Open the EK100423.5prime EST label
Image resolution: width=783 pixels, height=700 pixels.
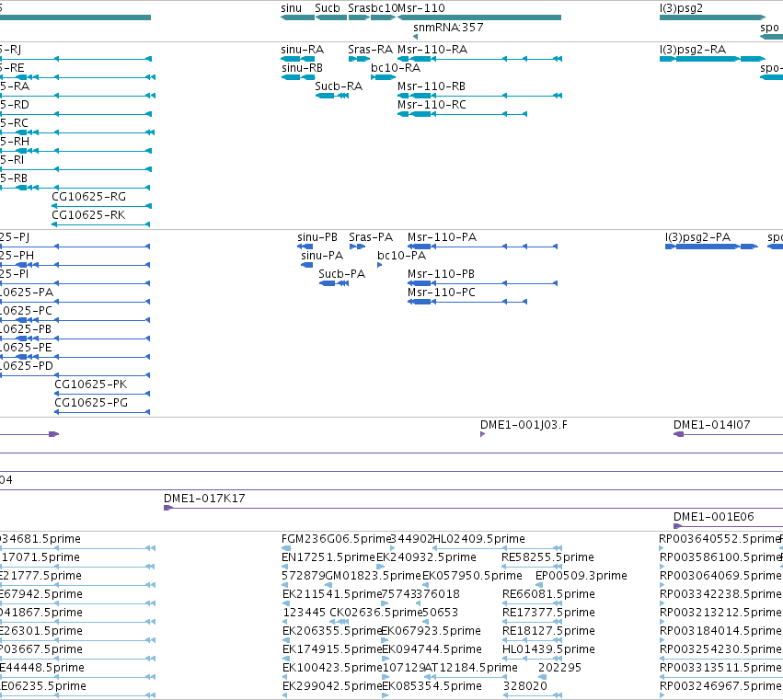[x=332, y=668]
